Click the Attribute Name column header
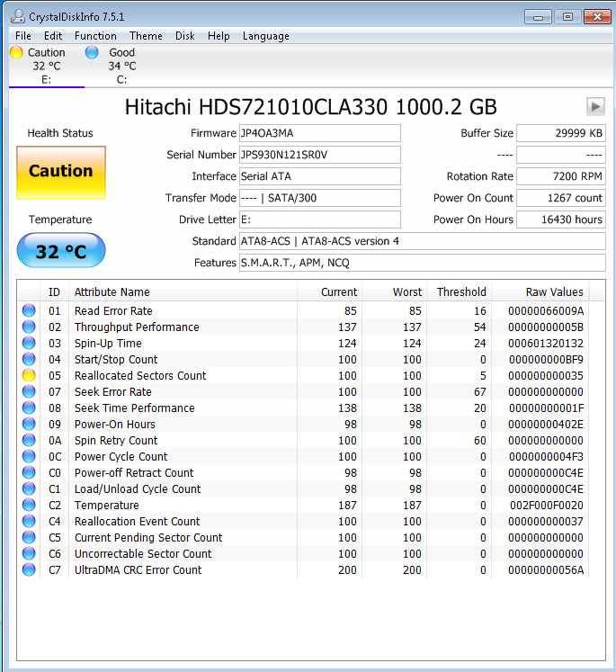 (x=183, y=291)
